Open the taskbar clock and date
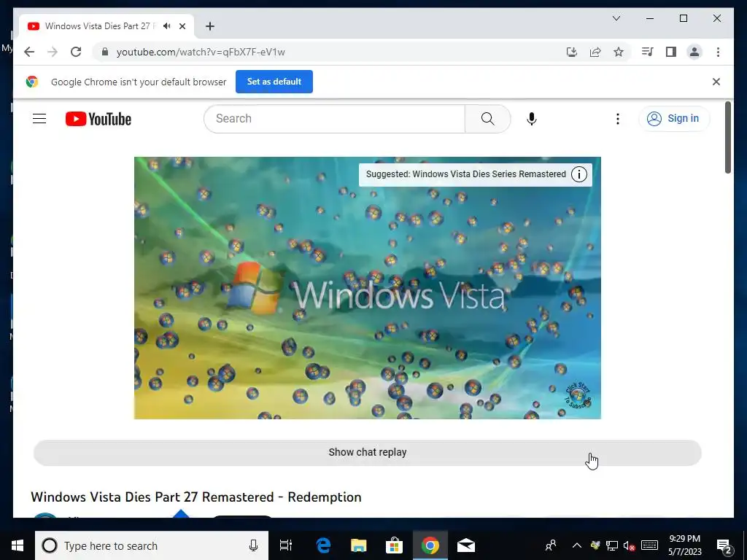747x560 pixels. coord(684,545)
